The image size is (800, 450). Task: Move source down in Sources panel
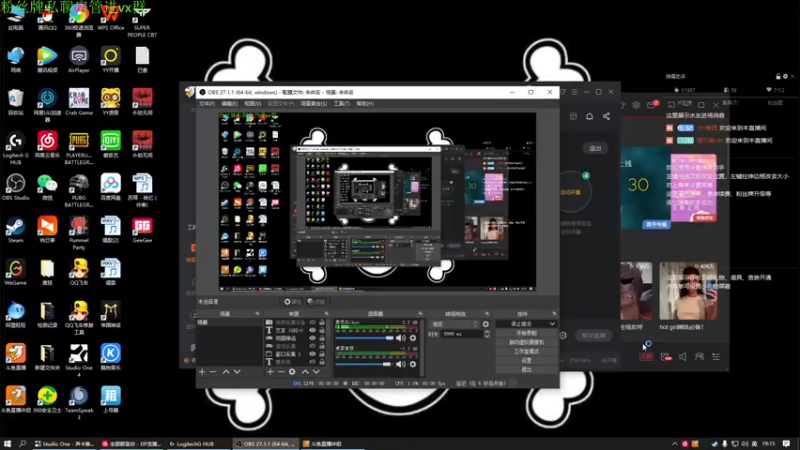pos(316,372)
